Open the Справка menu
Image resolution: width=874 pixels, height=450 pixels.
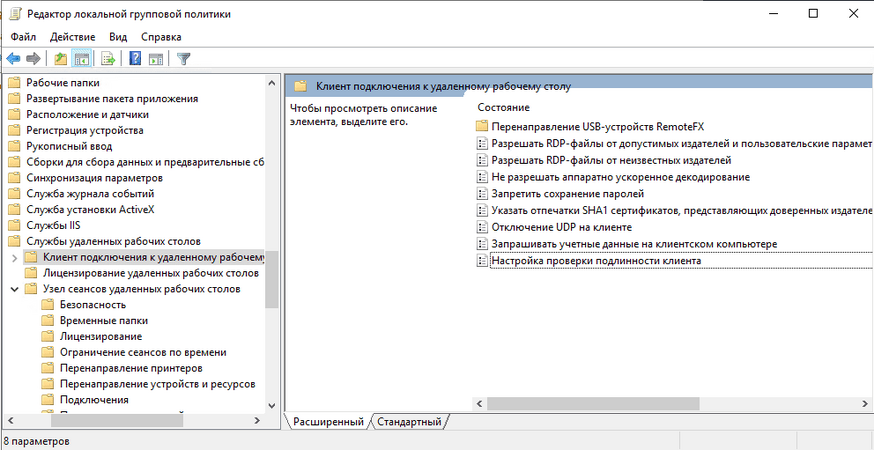161,37
